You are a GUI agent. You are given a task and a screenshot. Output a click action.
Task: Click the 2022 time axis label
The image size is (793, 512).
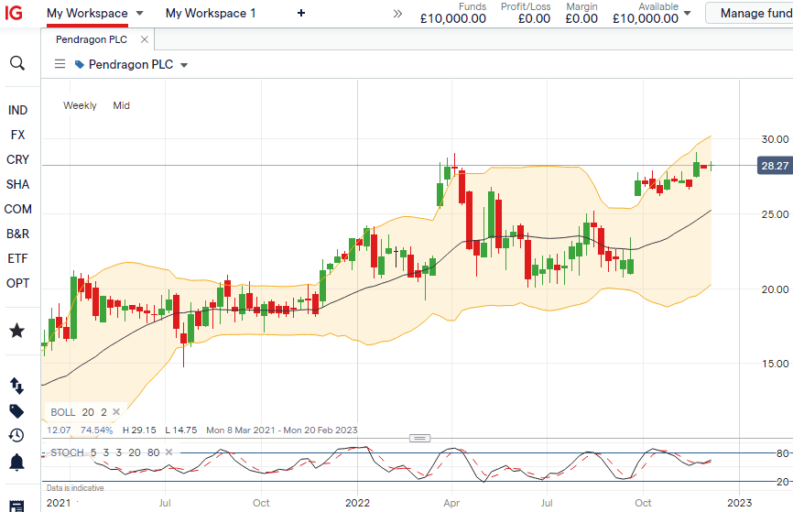358,503
